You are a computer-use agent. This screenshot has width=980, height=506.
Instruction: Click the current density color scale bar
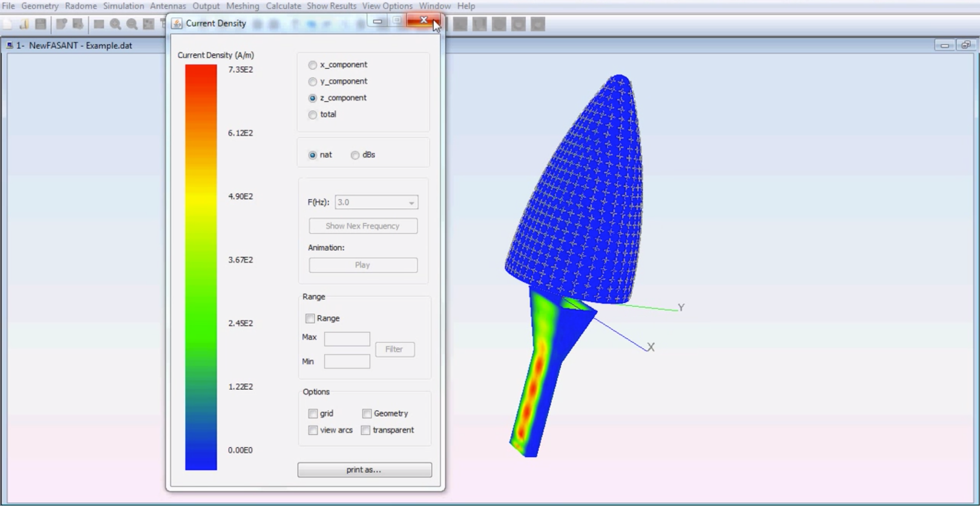click(x=201, y=267)
